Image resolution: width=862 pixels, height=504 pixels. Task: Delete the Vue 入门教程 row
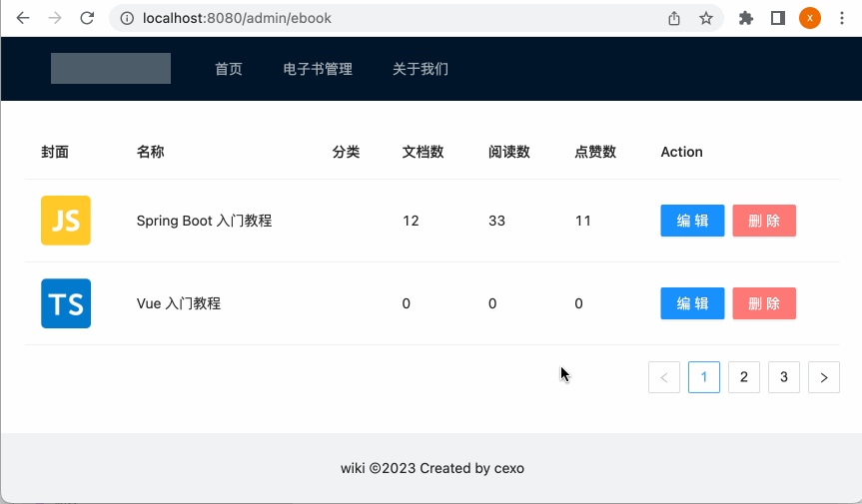coord(763,303)
